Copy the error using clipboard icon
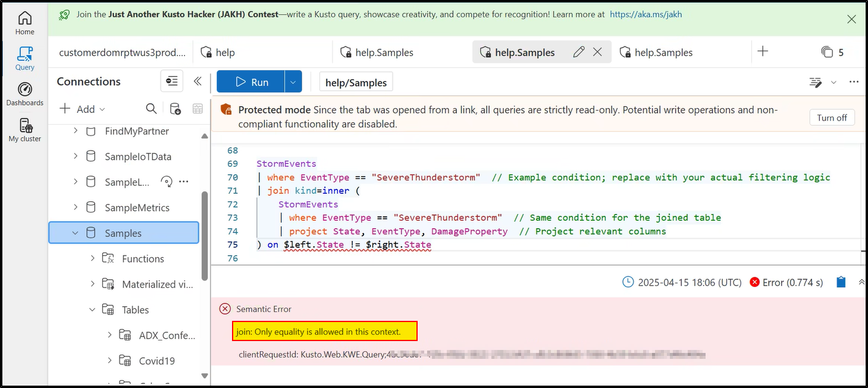868x388 pixels. pyautogui.click(x=841, y=282)
